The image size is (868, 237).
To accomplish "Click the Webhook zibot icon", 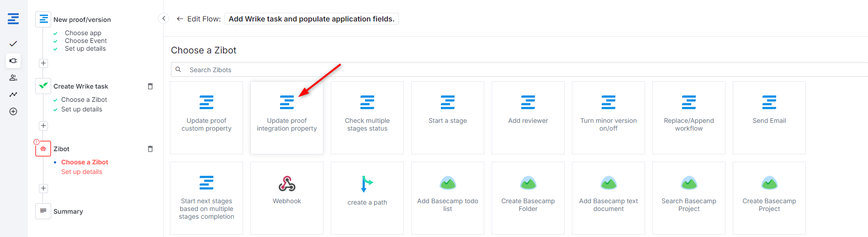I will pos(287,184).
